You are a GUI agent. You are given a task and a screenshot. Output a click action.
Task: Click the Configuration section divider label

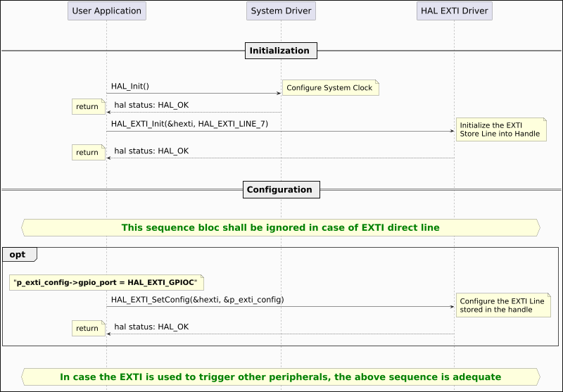coord(281,189)
